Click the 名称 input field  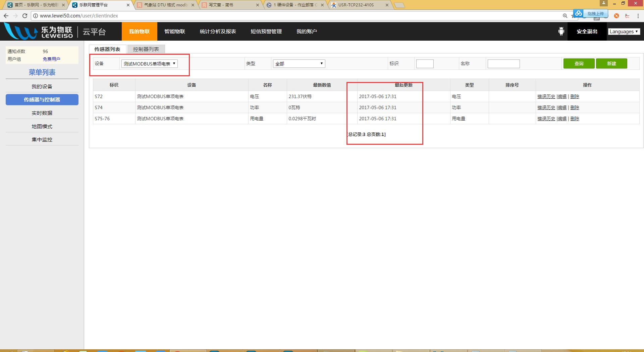tap(504, 64)
